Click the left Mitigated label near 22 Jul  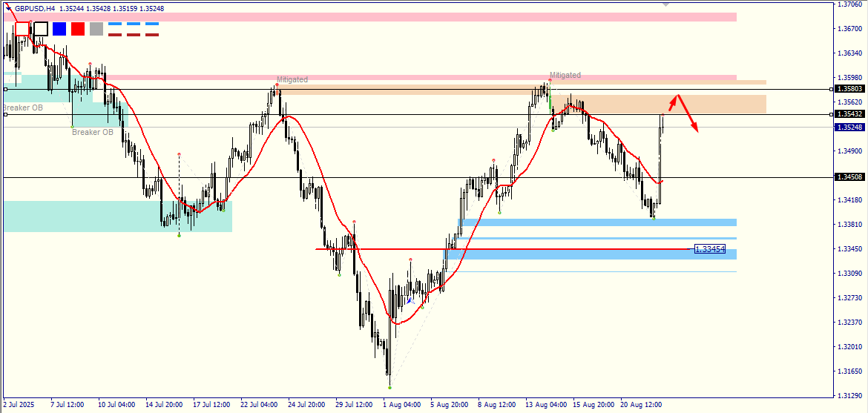pyautogui.click(x=292, y=80)
